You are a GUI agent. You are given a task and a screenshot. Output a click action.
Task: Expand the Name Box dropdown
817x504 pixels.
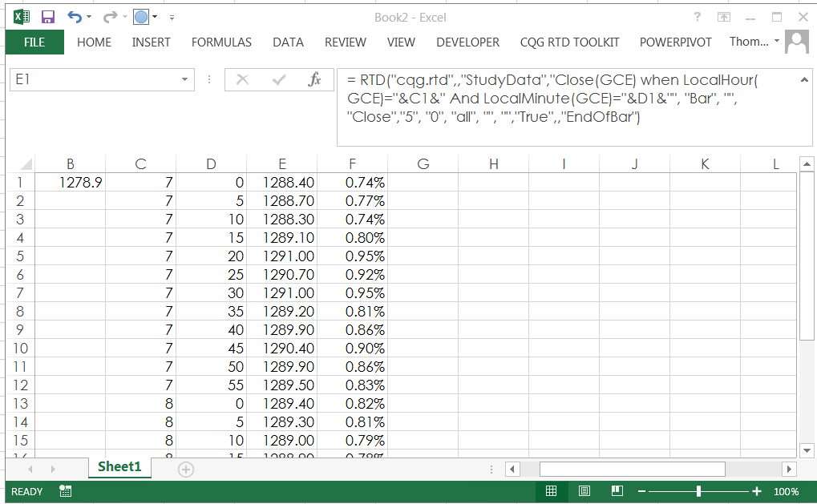click(185, 79)
